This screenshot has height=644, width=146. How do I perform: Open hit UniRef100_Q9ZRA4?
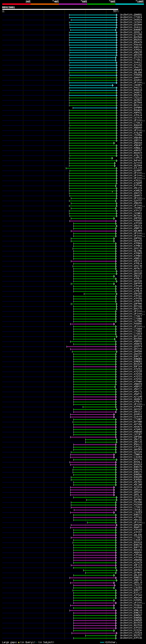[x=131, y=25]
